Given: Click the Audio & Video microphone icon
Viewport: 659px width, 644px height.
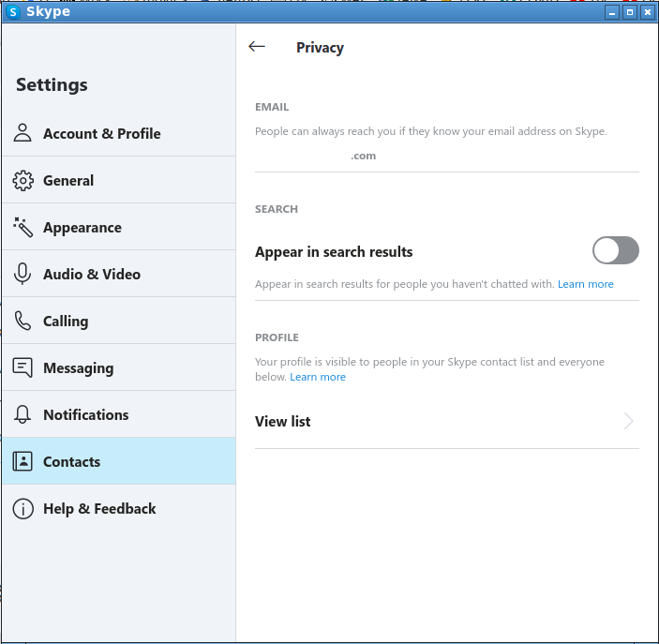Looking at the screenshot, I should pos(22,274).
